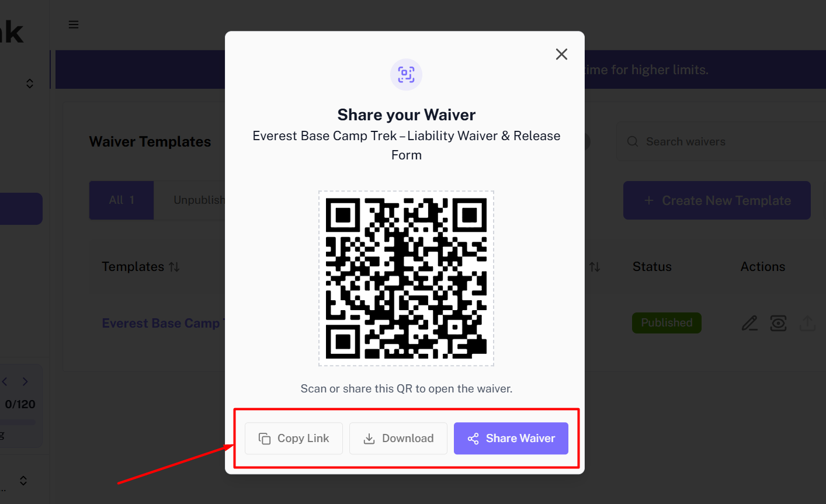Sort by the Templates column arrows
Image resolution: width=826 pixels, height=504 pixels.
(x=174, y=267)
